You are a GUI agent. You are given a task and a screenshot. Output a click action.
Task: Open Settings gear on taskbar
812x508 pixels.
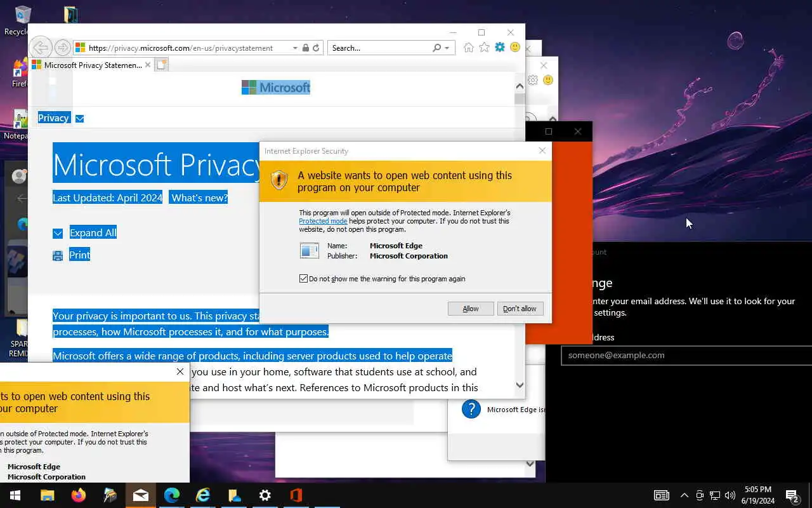tap(265, 495)
